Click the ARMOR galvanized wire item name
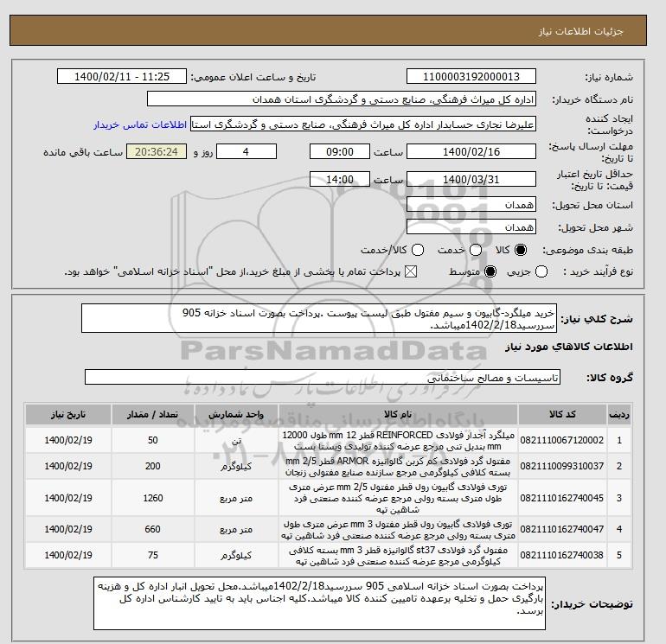The height and width of the screenshot is (644, 666). (398, 467)
